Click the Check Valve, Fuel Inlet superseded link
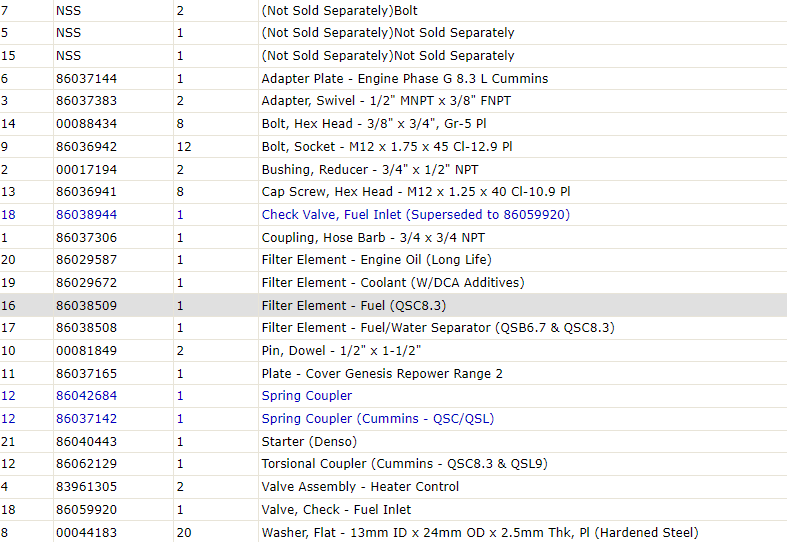This screenshot has width=787, height=542. tap(416, 215)
